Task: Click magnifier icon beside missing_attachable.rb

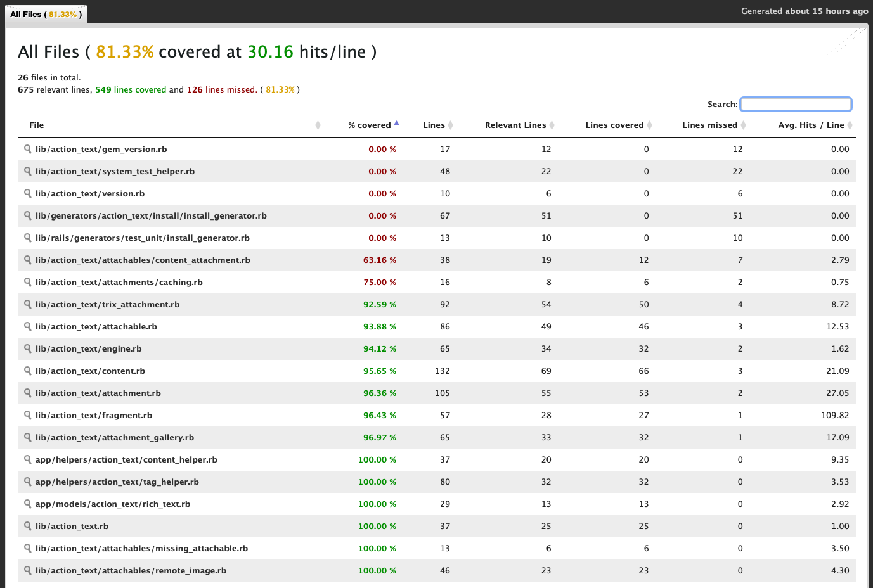Action: point(28,548)
